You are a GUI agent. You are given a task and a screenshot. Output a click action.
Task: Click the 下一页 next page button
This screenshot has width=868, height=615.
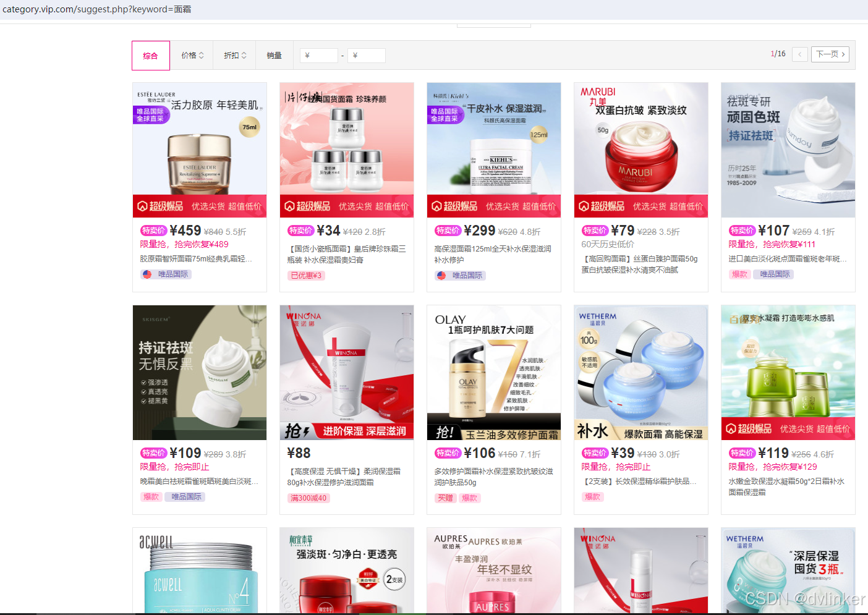pos(830,54)
